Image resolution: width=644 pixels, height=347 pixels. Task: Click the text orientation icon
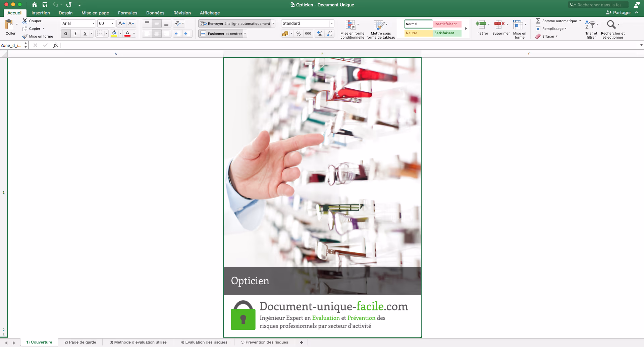point(178,23)
